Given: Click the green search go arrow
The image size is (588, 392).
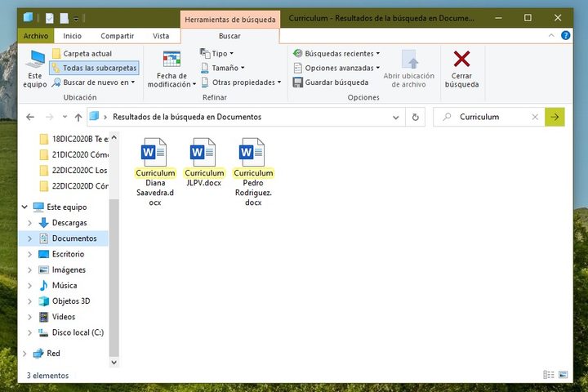Looking at the screenshot, I should click(x=555, y=117).
